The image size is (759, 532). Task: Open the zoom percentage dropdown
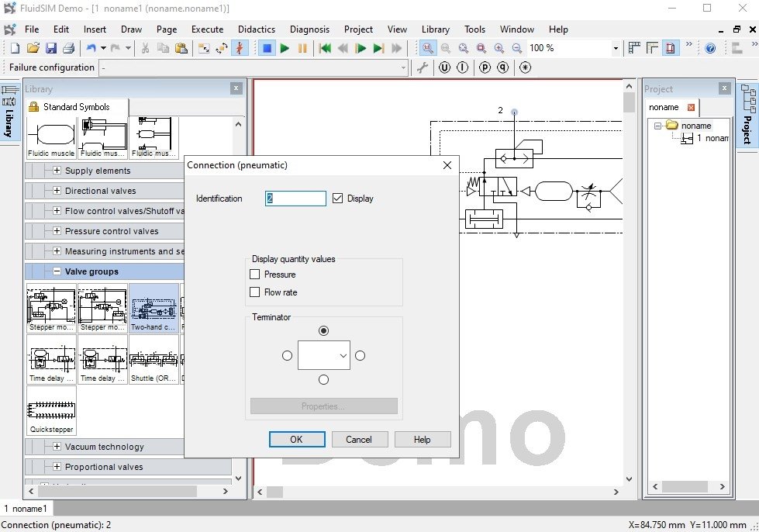click(x=616, y=48)
